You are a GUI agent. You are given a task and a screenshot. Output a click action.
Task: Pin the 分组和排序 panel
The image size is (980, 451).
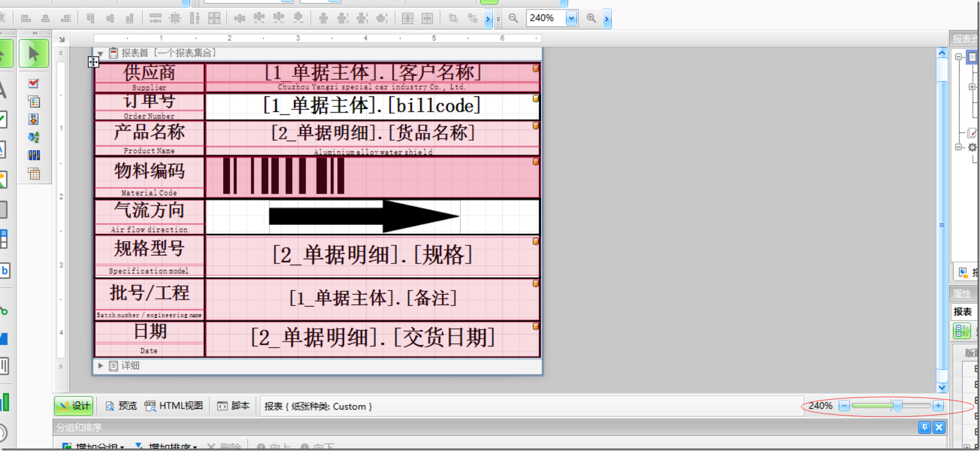[925, 428]
